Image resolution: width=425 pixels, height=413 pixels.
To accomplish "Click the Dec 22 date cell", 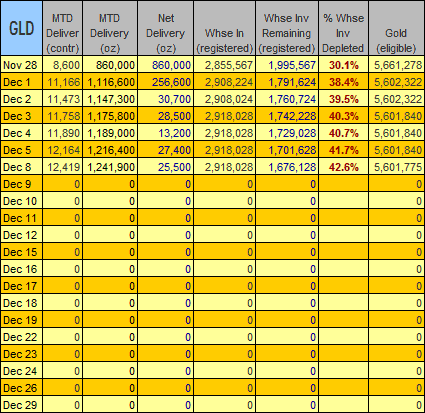I will tap(21, 337).
